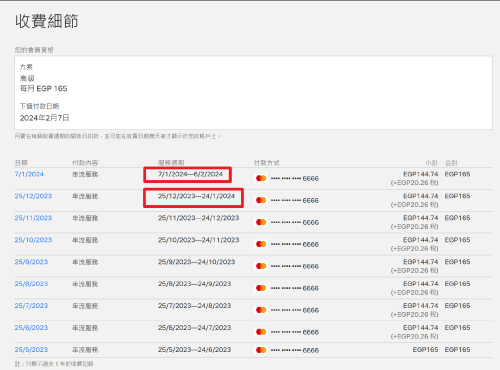Select service period 25/5/2023—24/6/2023
The width and height of the screenshot is (500, 370).
point(194,350)
